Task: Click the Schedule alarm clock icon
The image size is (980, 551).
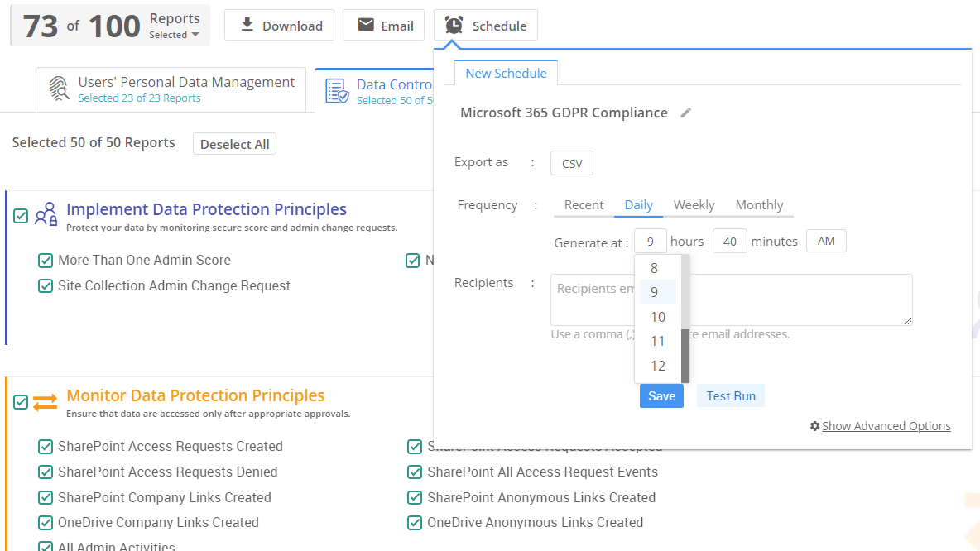Action: click(x=453, y=25)
